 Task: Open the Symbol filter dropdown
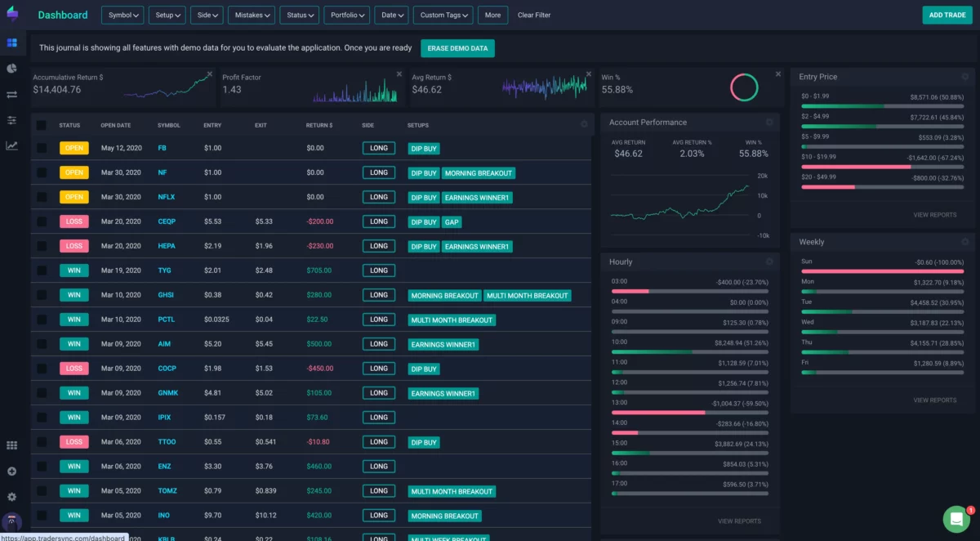click(122, 15)
